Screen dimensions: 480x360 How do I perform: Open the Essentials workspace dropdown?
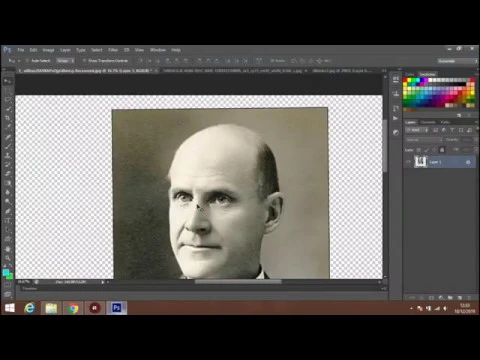click(x=457, y=61)
